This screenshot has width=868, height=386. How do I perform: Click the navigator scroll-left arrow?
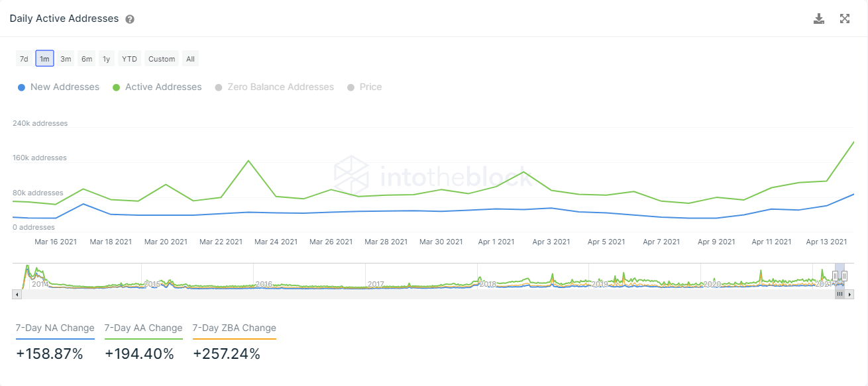coord(17,294)
